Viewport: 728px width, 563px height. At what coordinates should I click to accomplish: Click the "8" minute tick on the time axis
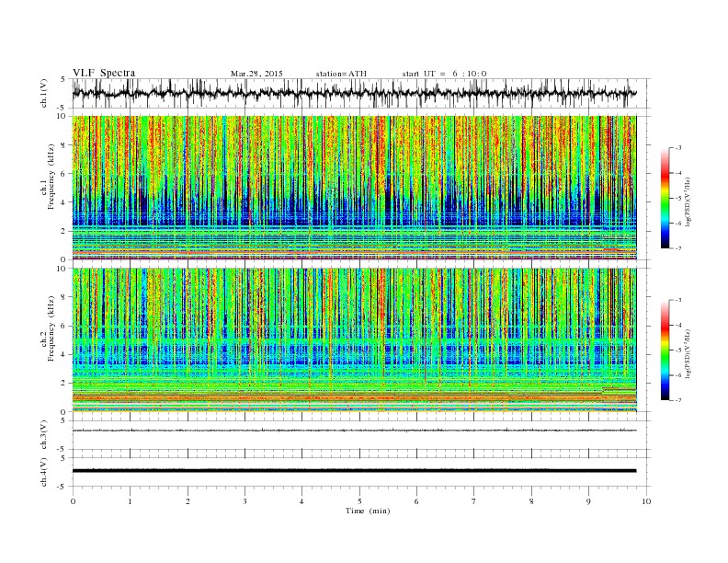point(531,501)
